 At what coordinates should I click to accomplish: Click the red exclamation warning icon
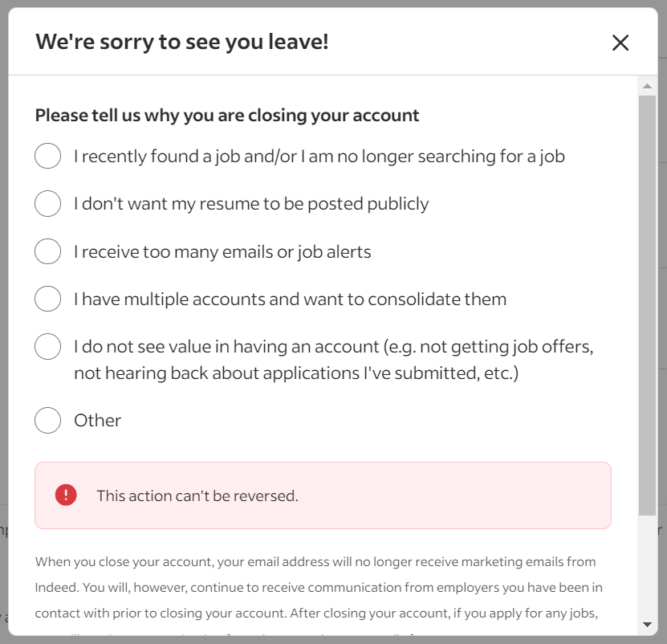(67, 494)
